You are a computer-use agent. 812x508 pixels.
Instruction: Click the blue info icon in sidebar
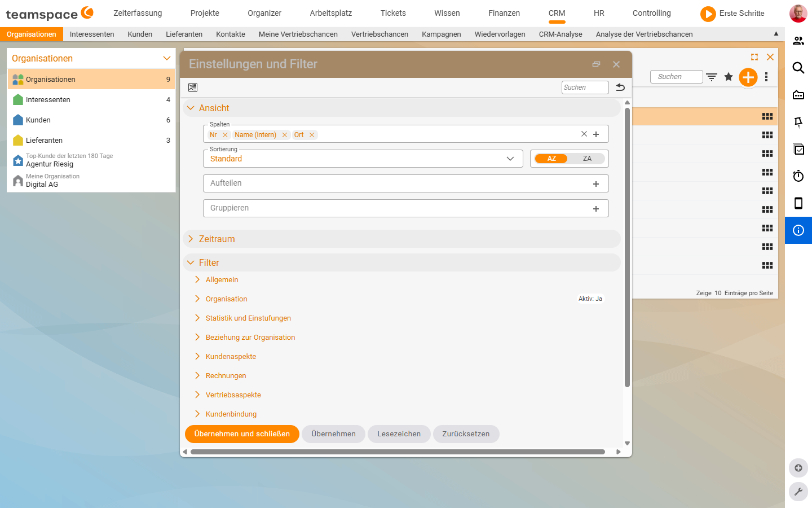coord(798,230)
